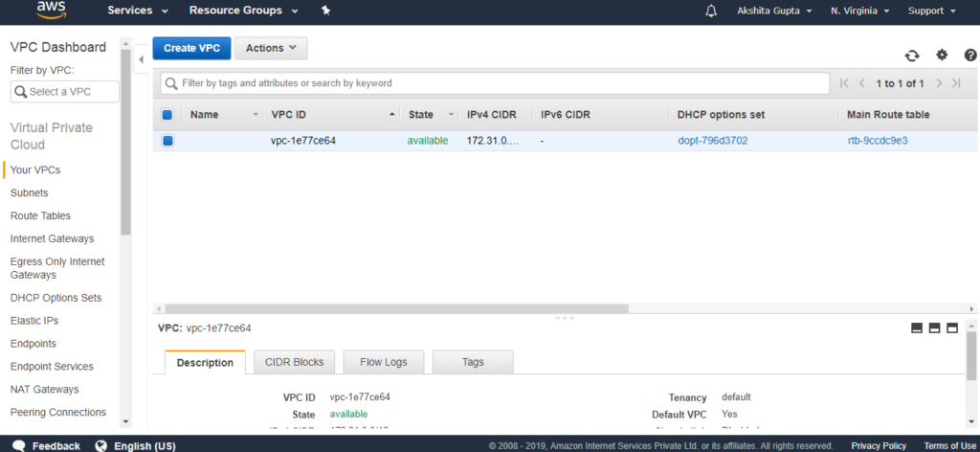The height and width of the screenshot is (452, 980).
Task: Open Elastic IPs in sidebar
Action: point(34,321)
